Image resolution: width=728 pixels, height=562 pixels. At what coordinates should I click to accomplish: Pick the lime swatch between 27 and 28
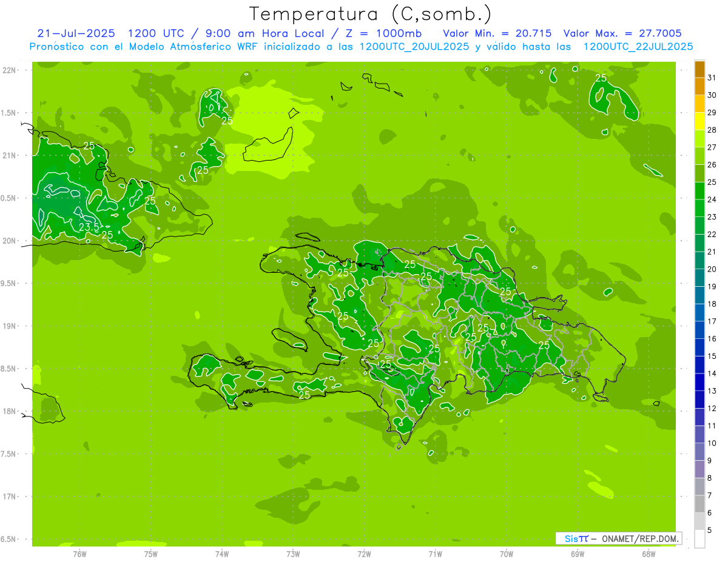pos(699,138)
